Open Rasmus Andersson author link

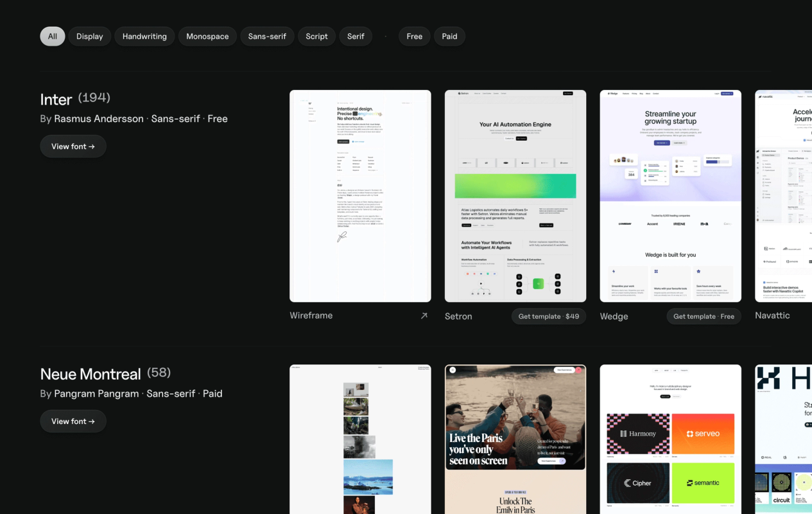(x=99, y=119)
